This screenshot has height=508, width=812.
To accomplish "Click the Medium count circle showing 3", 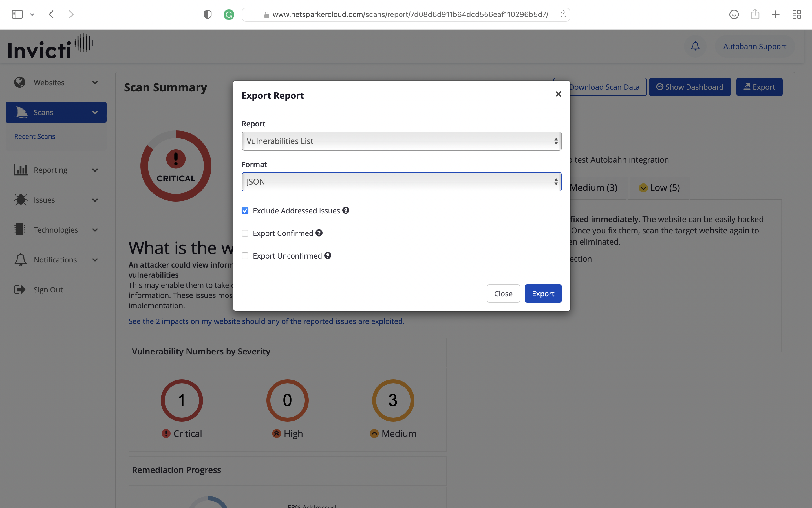I will [x=393, y=400].
